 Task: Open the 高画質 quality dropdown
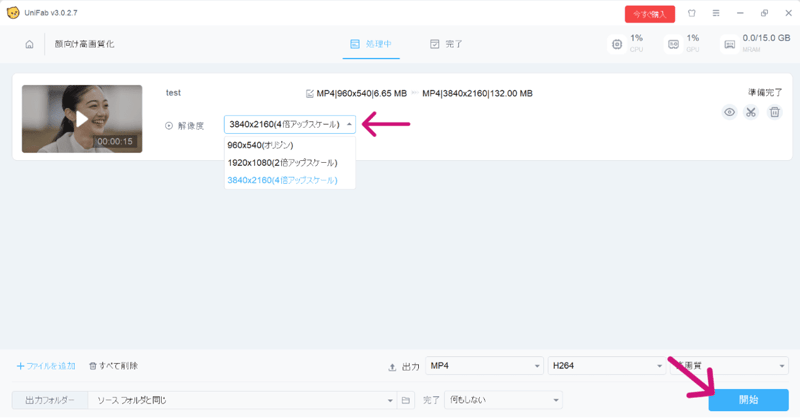pos(729,366)
